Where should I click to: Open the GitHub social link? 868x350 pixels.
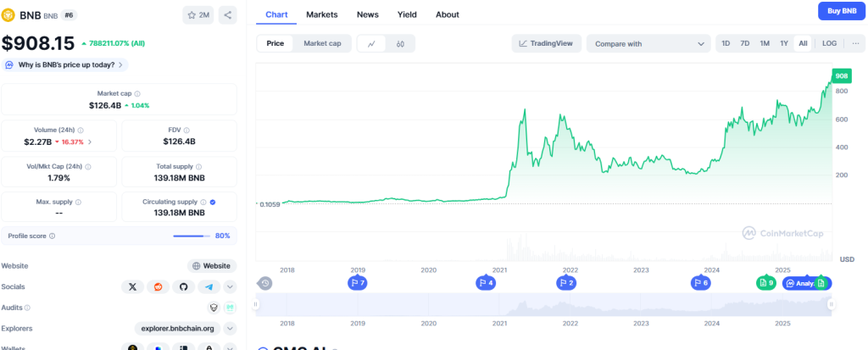pyautogui.click(x=184, y=287)
